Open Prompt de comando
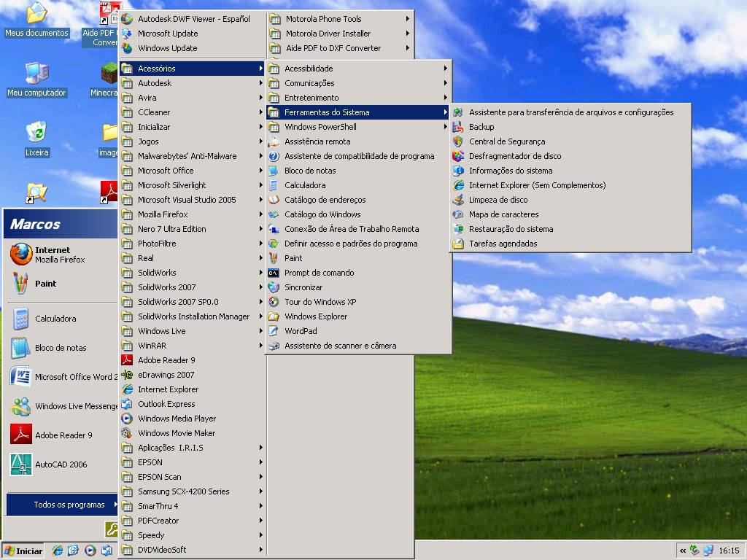The width and height of the screenshot is (747, 560). pyautogui.click(x=358, y=273)
